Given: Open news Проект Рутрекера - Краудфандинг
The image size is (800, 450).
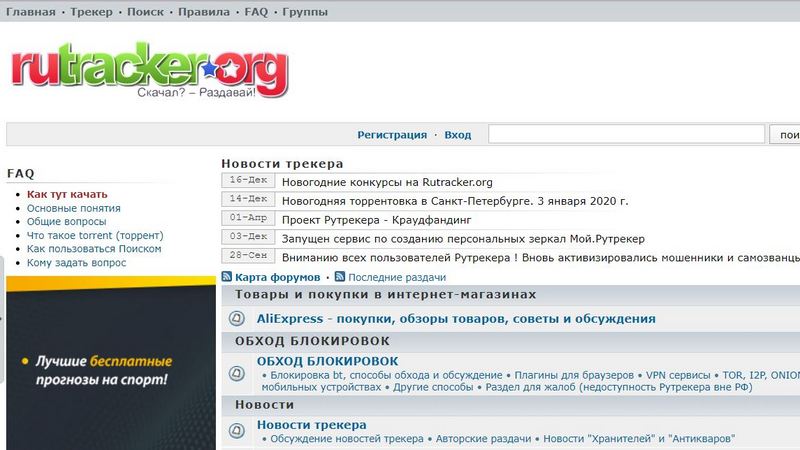Looking at the screenshot, I should pyautogui.click(x=377, y=220).
